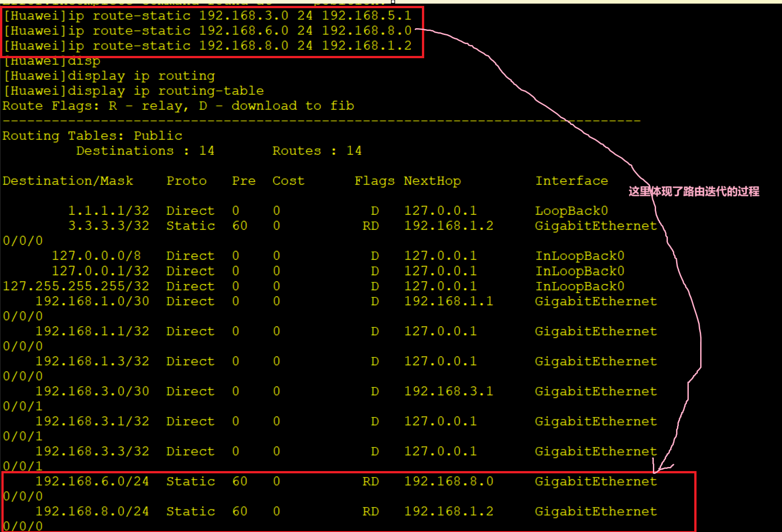Click the command 'ip route-static 192.168.8.0 24 192.168.1.2'
Image resolution: width=782 pixels, height=532 pixels.
[x=240, y=46]
